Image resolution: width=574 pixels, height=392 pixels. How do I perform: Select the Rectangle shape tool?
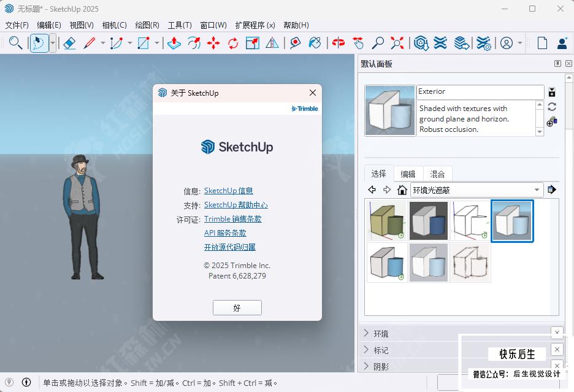click(143, 43)
